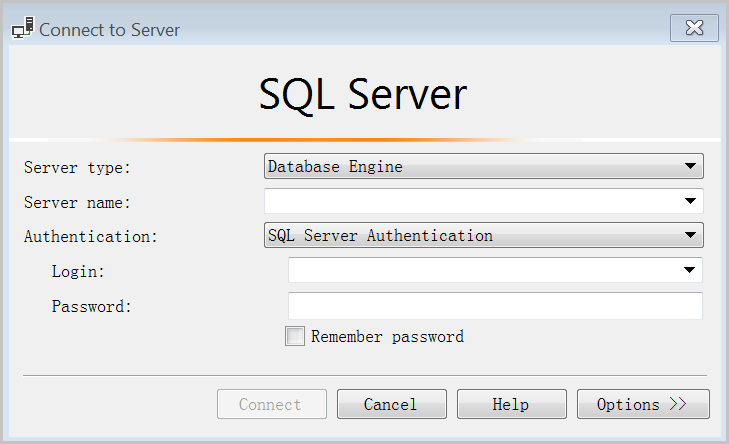This screenshot has height=444, width=729.
Task: Enable the Remember password checkbox
Action: [x=295, y=336]
